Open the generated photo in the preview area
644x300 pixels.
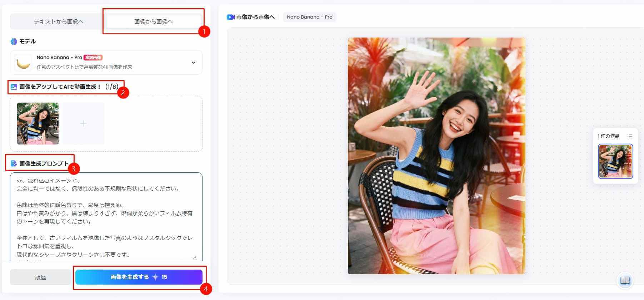[x=436, y=156]
